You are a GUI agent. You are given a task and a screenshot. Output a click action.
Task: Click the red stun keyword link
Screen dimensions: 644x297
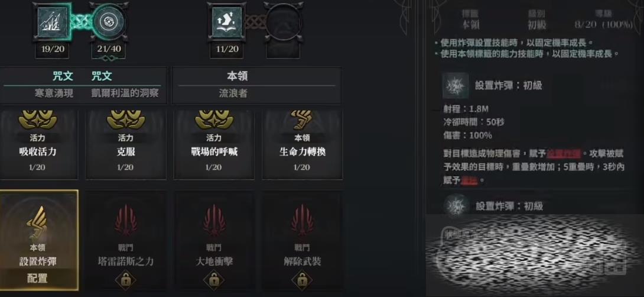tap(470, 180)
